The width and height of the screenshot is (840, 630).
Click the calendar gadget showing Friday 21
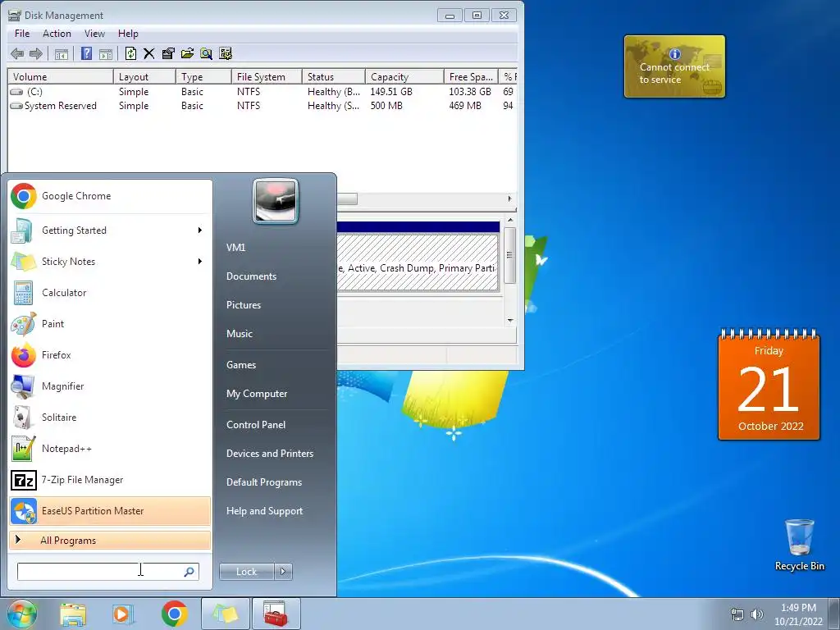(769, 385)
